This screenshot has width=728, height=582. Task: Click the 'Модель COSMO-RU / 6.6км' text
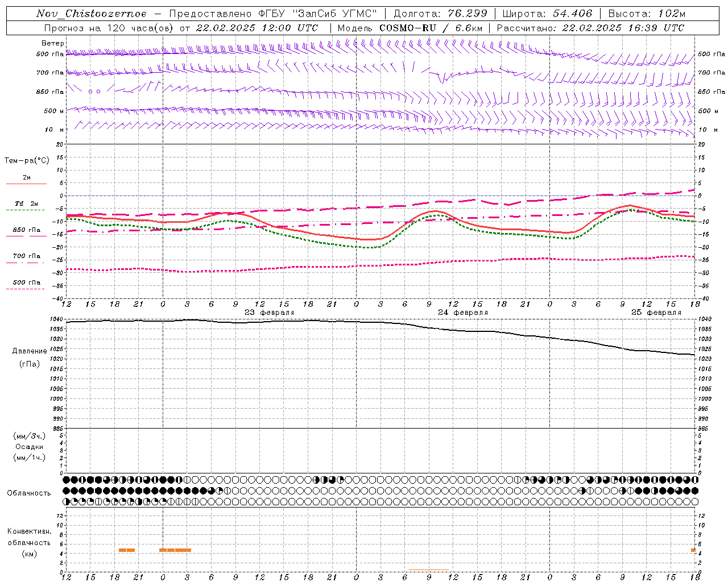409,28
